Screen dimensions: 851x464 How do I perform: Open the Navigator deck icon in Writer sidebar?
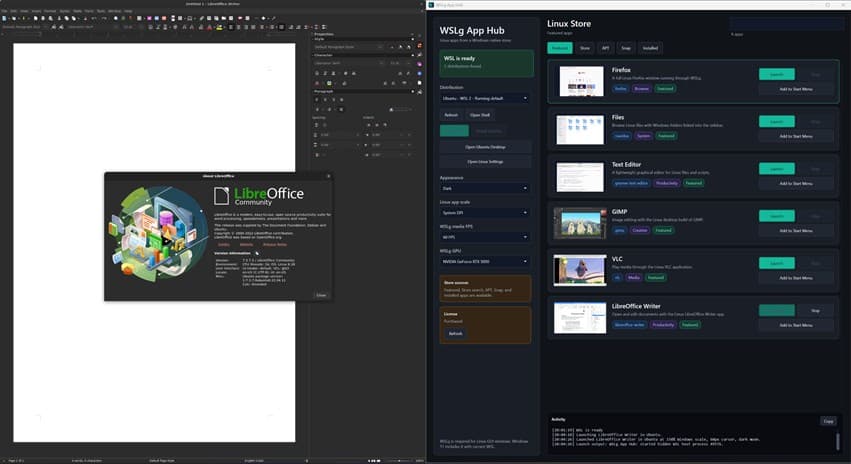(420, 74)
